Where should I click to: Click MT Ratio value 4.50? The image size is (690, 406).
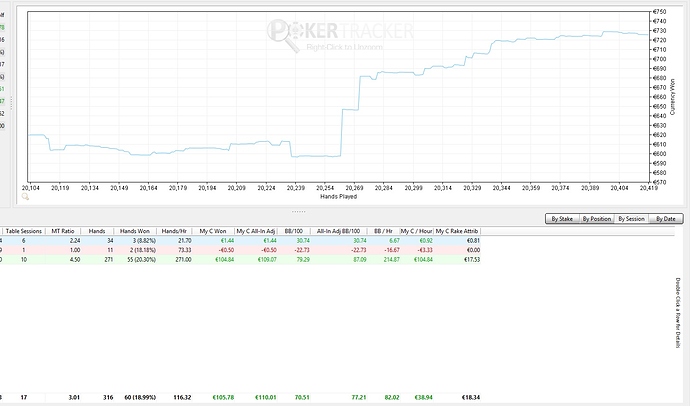pyautogui.click(x=75, y=260)
